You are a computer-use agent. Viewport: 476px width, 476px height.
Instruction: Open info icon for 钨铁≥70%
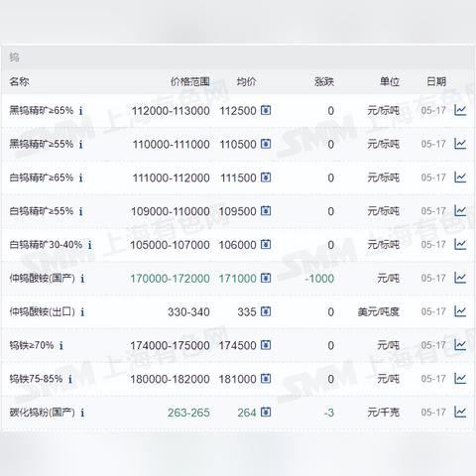61,346
